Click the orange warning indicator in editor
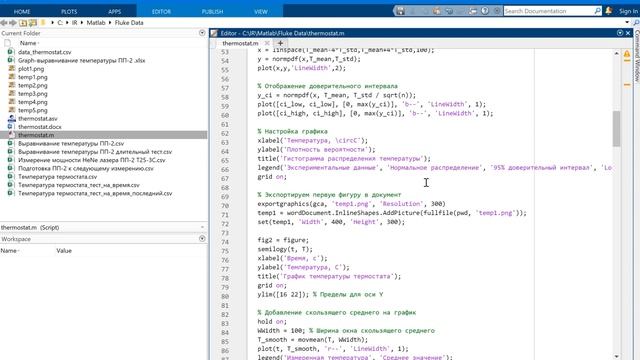Image resolution: width=640 pixels, height=360 pixels. [627, 54]
